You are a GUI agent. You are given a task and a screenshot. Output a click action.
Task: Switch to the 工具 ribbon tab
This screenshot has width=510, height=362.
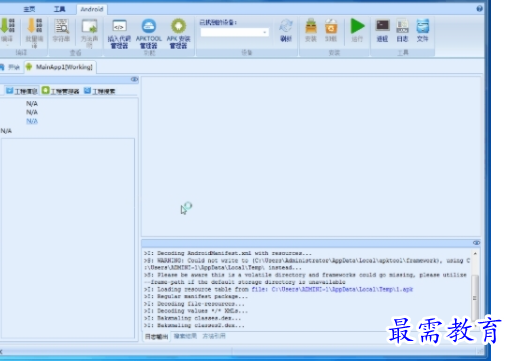click(60, 9)
